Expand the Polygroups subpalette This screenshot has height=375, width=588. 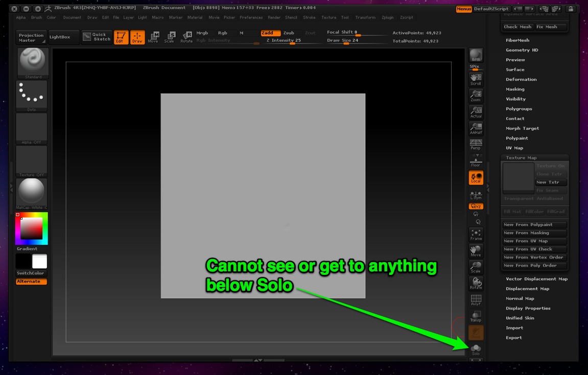[x=519, y=109]
